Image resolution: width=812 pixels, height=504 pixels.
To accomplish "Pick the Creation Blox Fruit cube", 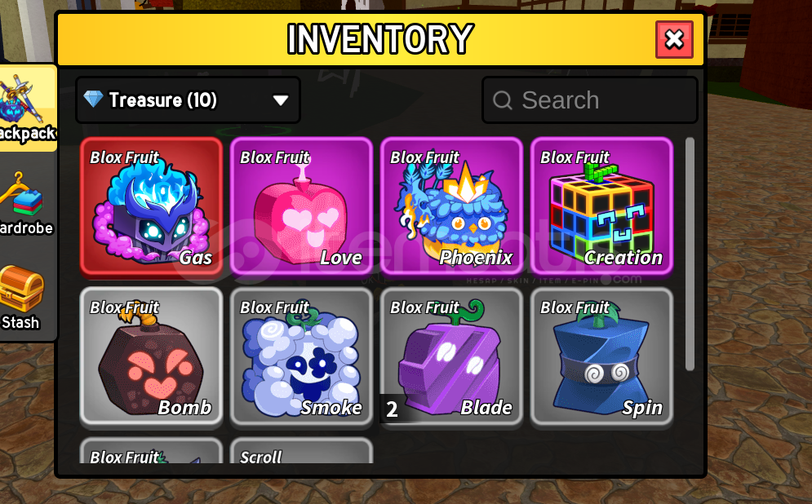I will 601,206.
